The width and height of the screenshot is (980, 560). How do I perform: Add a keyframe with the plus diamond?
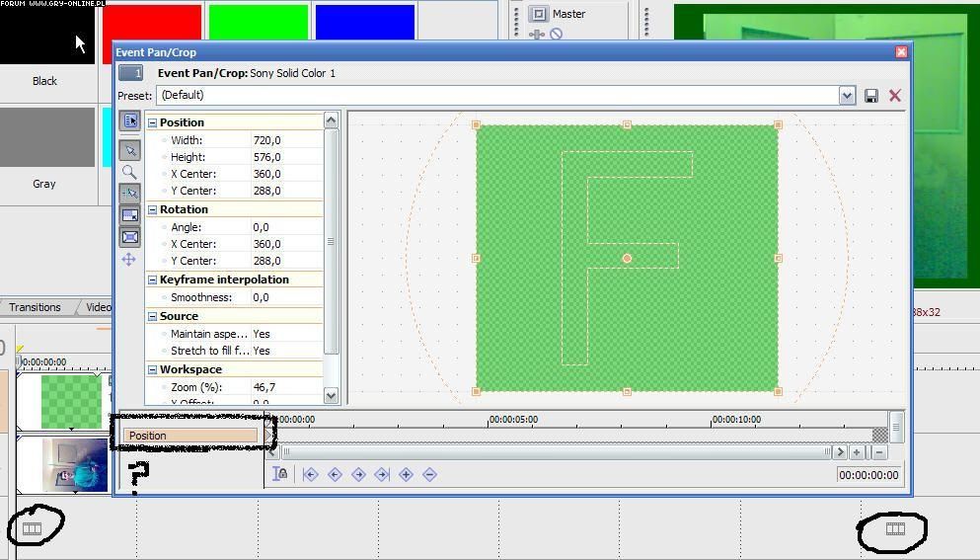click(x=406, y=475)
